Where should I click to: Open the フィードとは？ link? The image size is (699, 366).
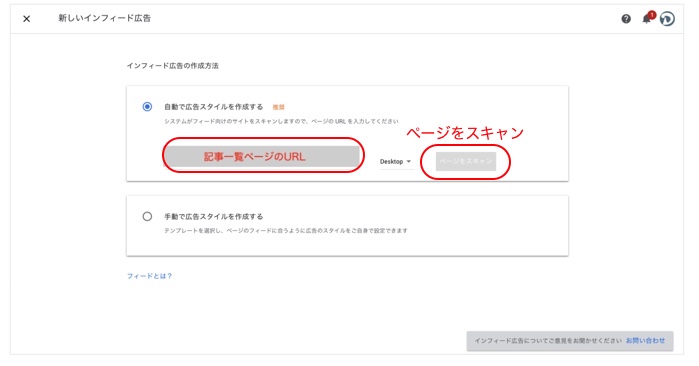pos(149,276)
